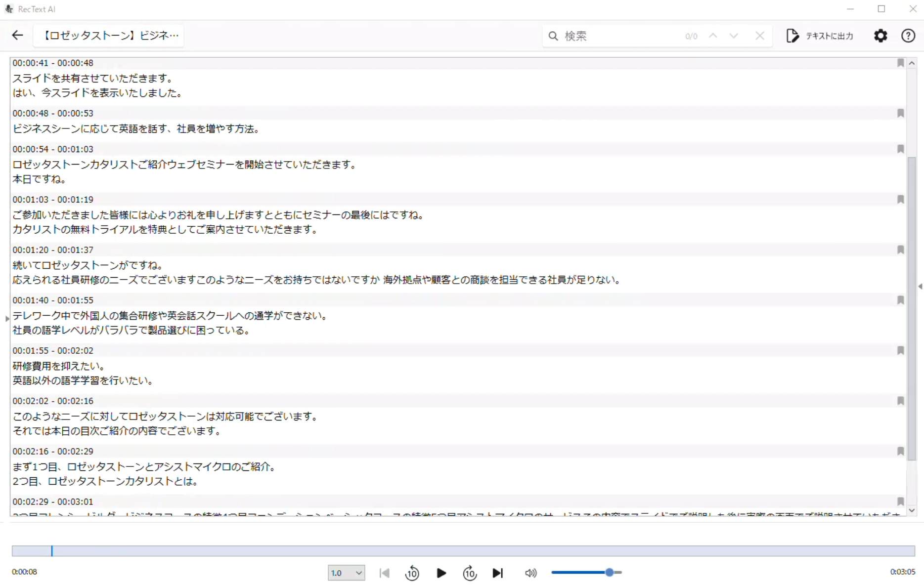Image resolution: width=924 pixels, height=586 pixels.
Task: Select file title 【ロゼッタストーン】ビジネ…
Action: pyautogui.click(x=109, y=36)
